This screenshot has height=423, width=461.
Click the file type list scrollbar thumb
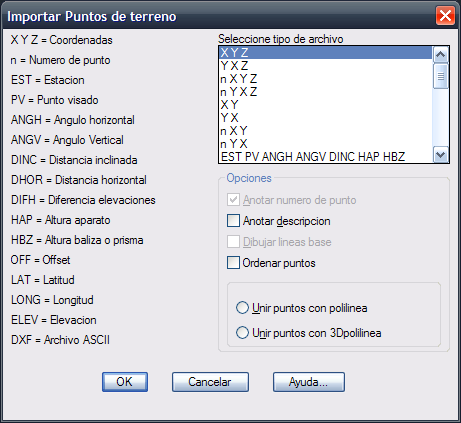click(x=441, y=76)
